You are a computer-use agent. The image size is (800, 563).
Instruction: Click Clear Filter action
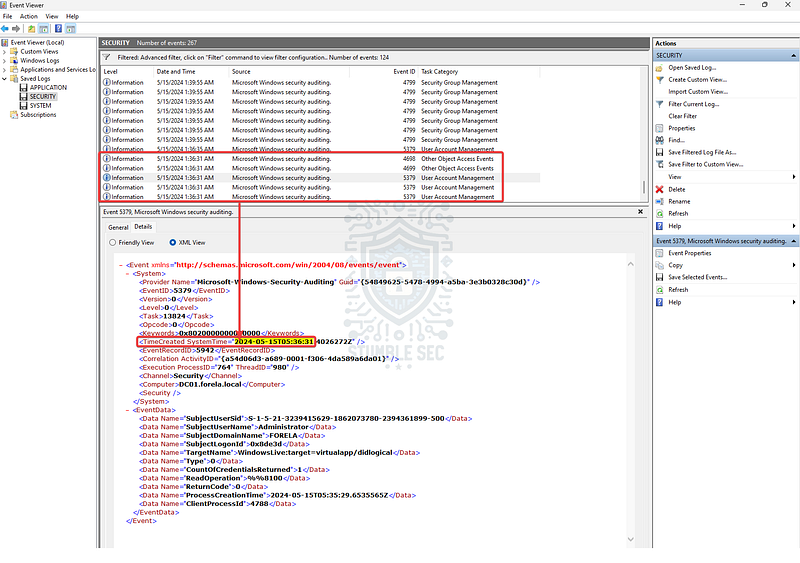(683, 116)
